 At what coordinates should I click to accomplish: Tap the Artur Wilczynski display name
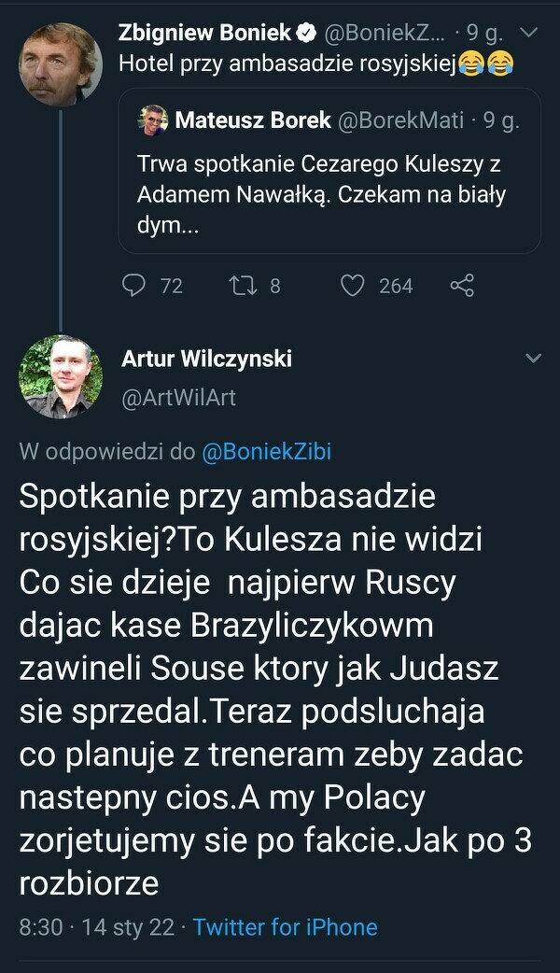206,358
